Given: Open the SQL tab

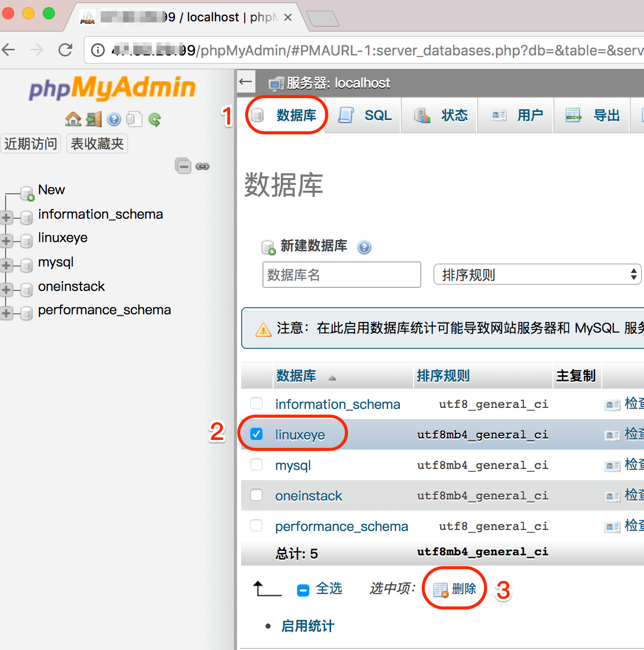Looking at the screenshot, I should [364, 115].
